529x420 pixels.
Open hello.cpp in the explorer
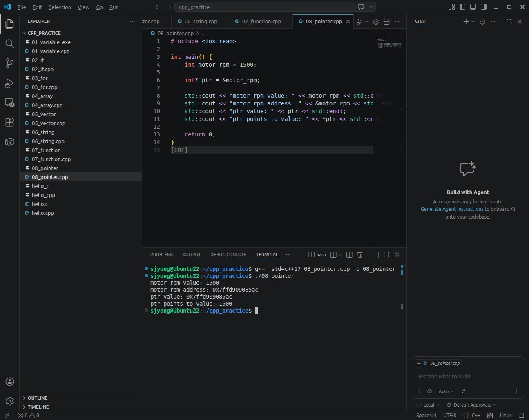(x=43, y=213)
